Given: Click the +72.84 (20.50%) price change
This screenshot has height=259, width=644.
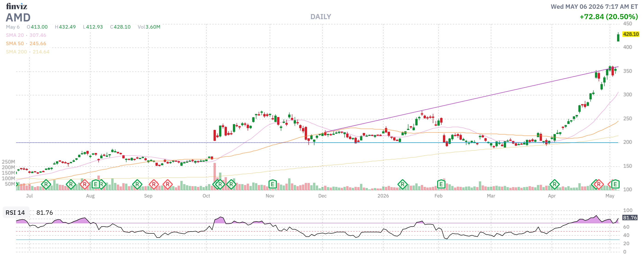Looking at the screenshot, I should (609, 17).
